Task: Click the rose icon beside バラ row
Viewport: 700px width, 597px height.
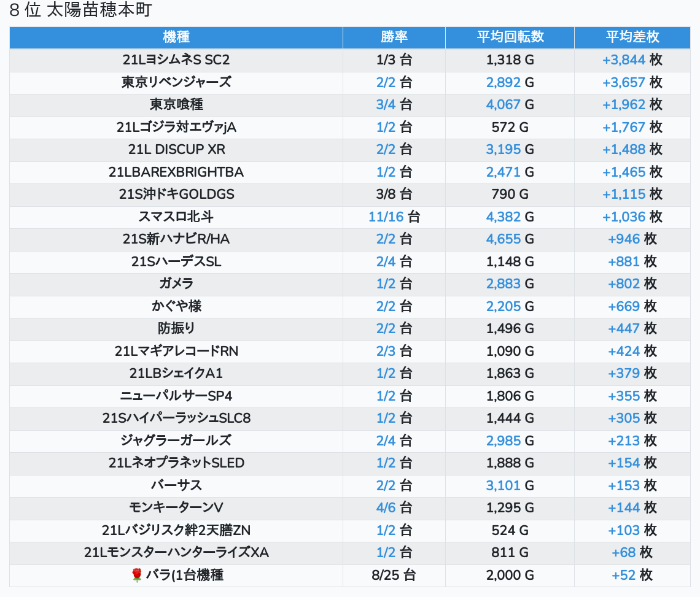Action: [x=136, y=575]
